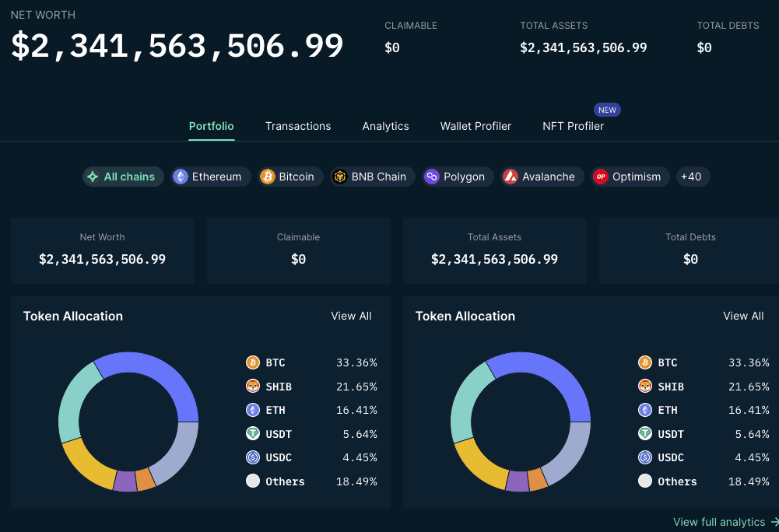Select the Ethereum chain filter icon
The image size is (779, 532).
tap(181, 177)
